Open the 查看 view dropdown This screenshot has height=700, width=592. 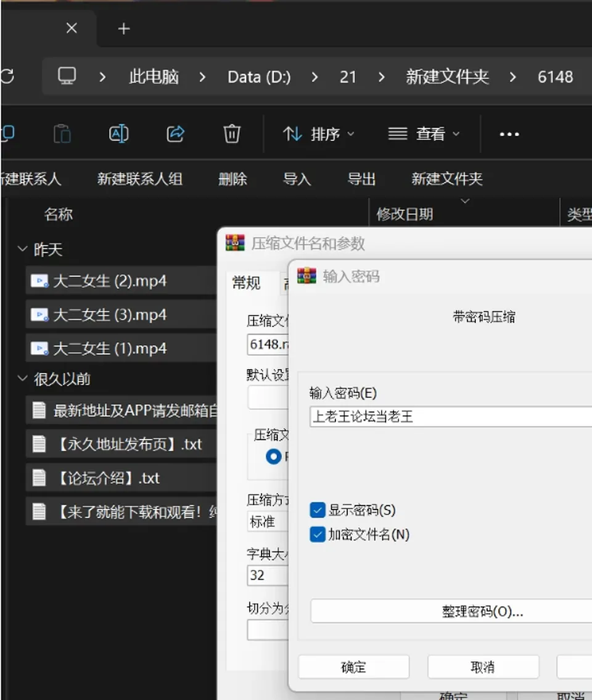tap(424, 134)
